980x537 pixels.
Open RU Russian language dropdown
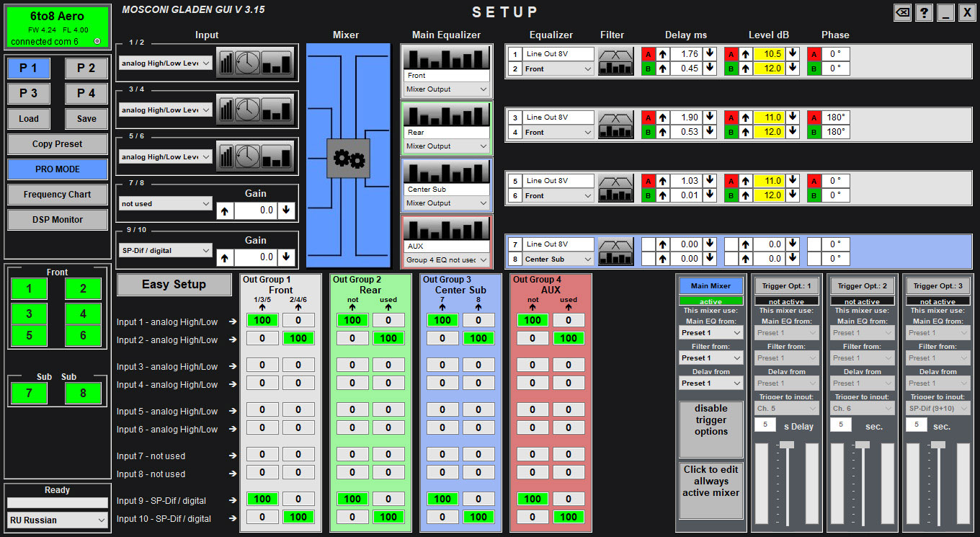coord(58,520)
